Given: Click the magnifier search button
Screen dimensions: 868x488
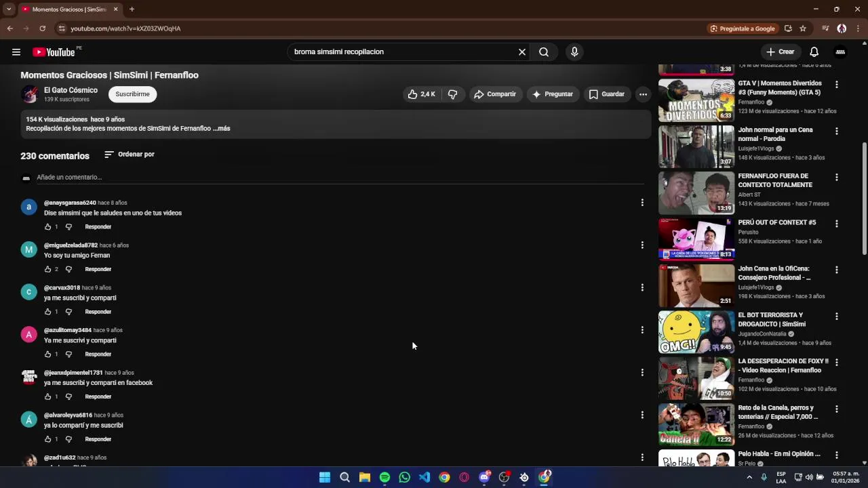Looking at the screenshot, I should [544, 52].
